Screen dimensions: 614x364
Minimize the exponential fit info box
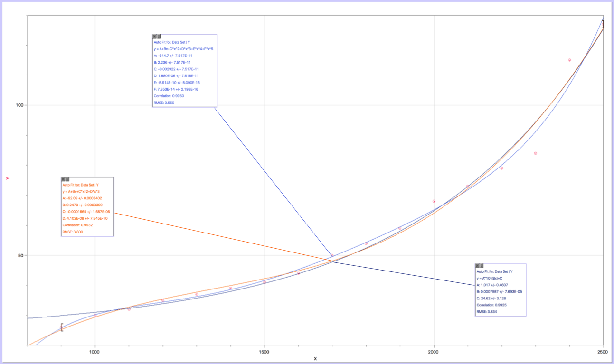pos(482,266)
